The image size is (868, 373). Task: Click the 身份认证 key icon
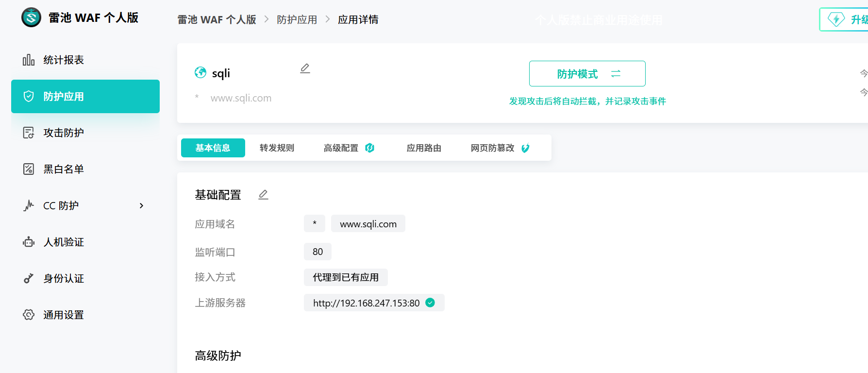coord(29,278)
